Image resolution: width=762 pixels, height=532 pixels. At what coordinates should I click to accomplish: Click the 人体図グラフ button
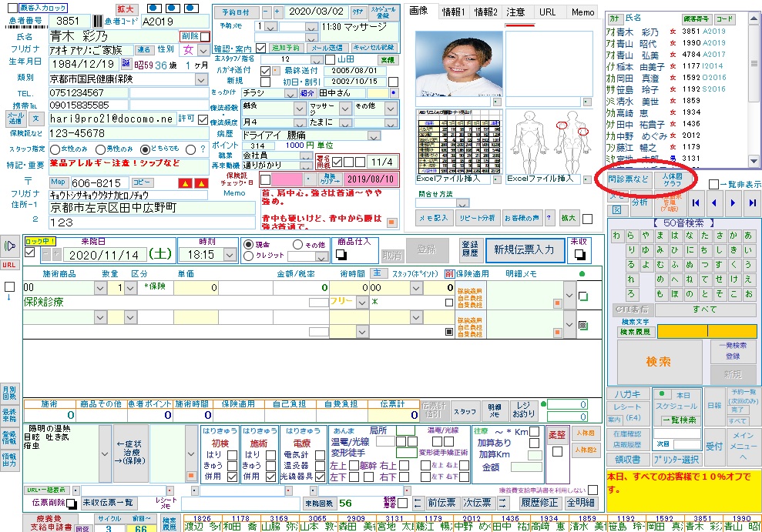click(673, 180)
